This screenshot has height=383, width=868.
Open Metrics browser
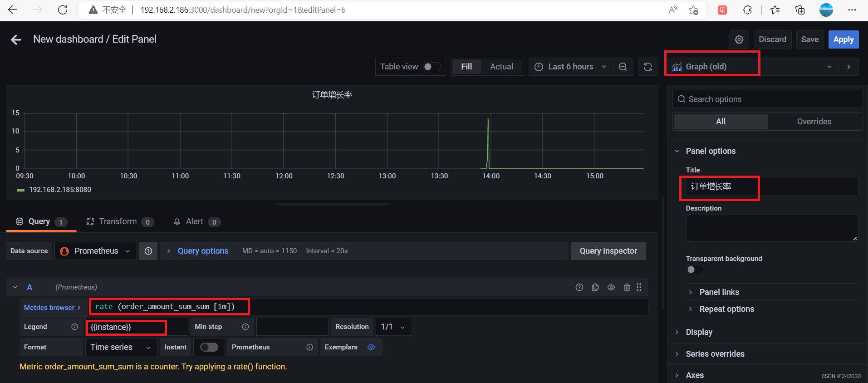52,308
